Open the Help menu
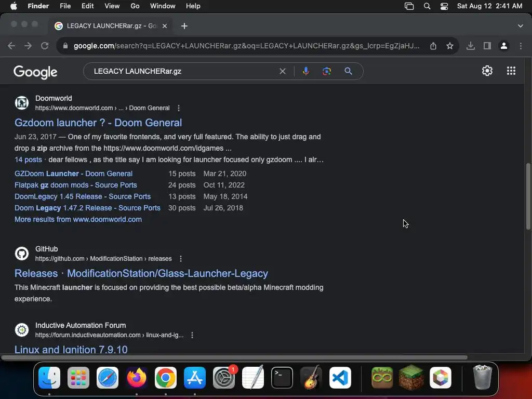532x399 pixels. pos(193,6)
